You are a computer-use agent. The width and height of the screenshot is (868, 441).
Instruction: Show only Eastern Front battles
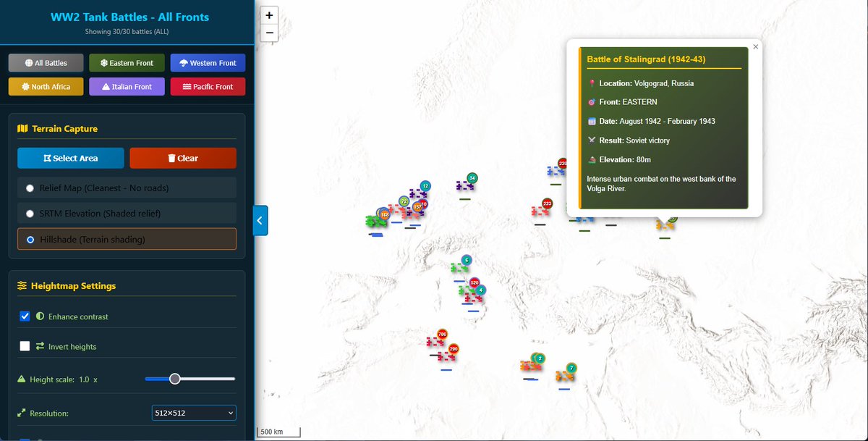(127, 63)
